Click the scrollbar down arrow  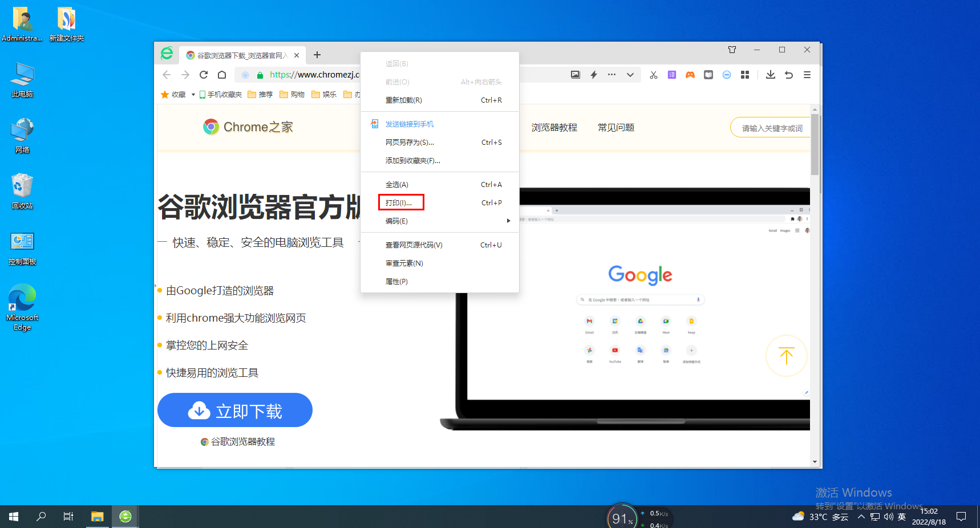tap(815, 462)
